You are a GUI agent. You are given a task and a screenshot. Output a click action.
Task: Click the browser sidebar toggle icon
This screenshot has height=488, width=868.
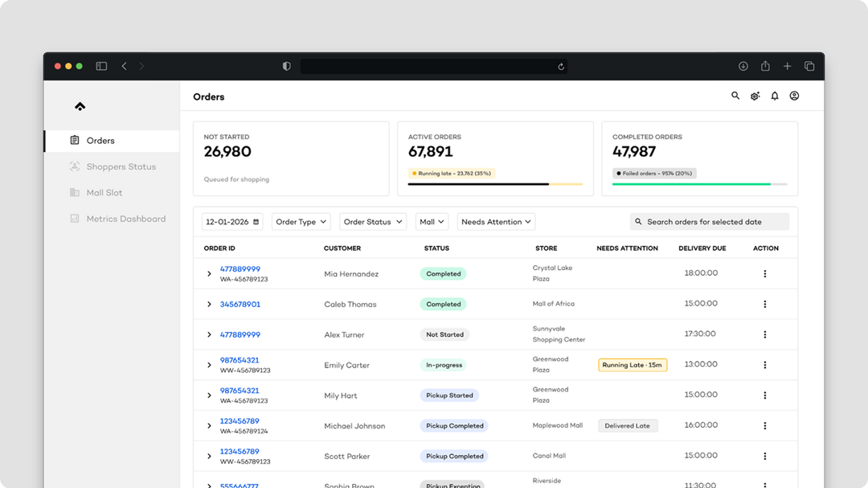point(101,66)
